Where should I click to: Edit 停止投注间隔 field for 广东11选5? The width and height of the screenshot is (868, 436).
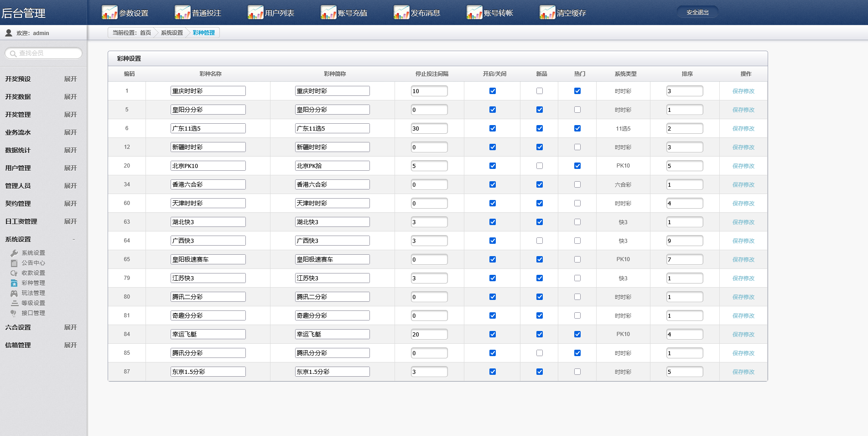pos(429,128)
